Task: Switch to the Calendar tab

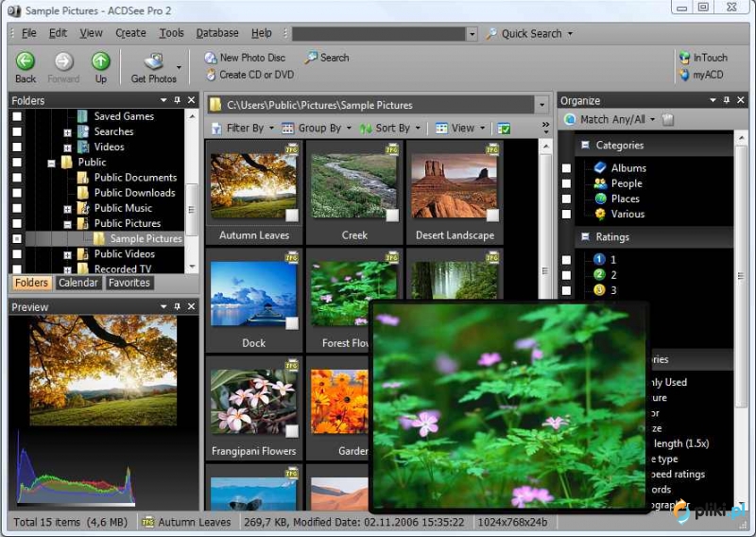Action: point(78,283)
